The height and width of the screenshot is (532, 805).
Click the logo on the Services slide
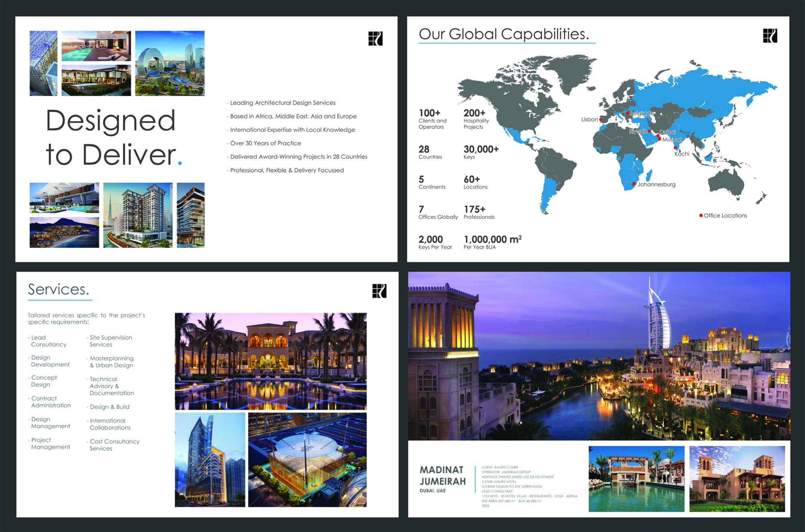click(379, 291)
